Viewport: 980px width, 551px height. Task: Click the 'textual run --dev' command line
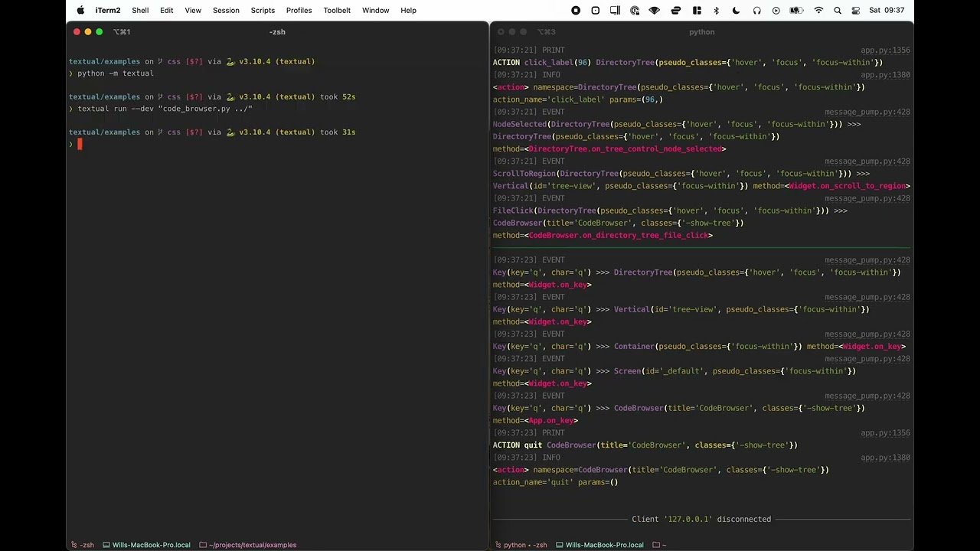165,109
